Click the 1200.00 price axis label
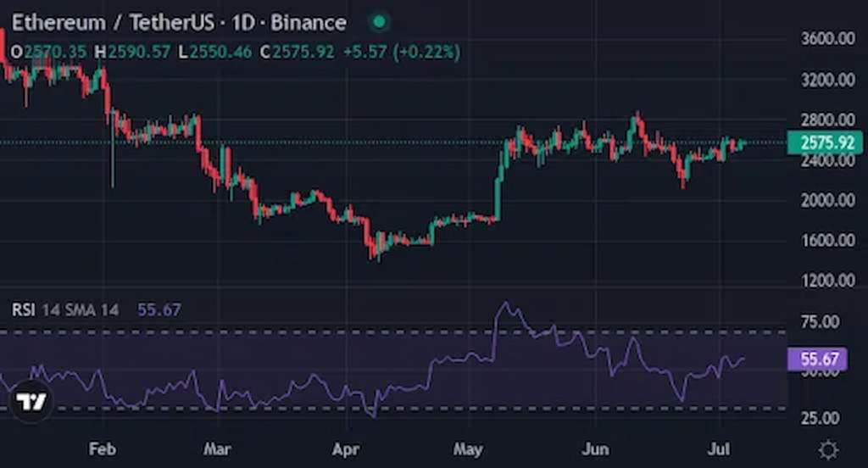Image resolution: width=868 pixels, height=468 pixels. pos(827,281)
